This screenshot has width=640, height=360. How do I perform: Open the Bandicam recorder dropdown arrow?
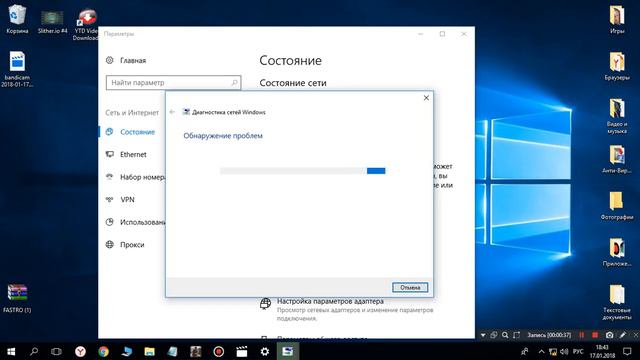(483, 335)
